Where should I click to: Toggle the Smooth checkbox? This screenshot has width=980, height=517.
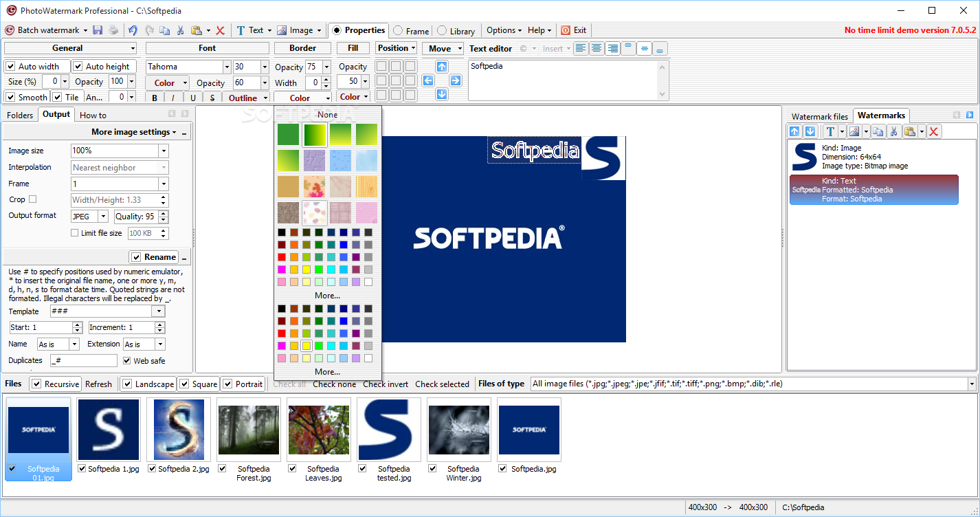[10, 97]
